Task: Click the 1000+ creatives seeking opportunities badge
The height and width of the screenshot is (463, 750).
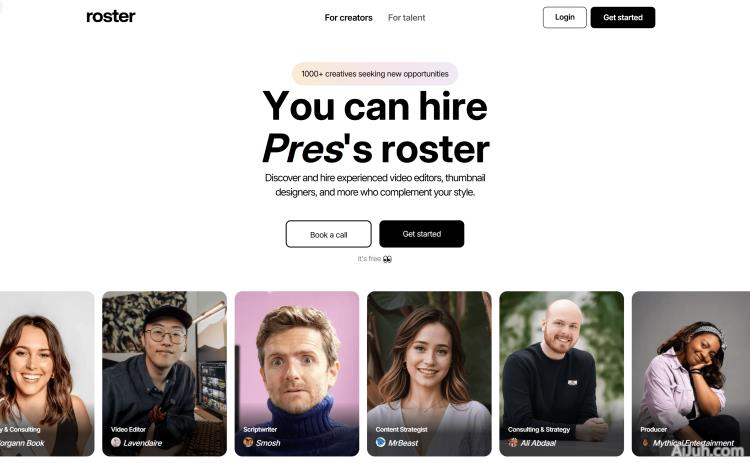Action: 375,74
